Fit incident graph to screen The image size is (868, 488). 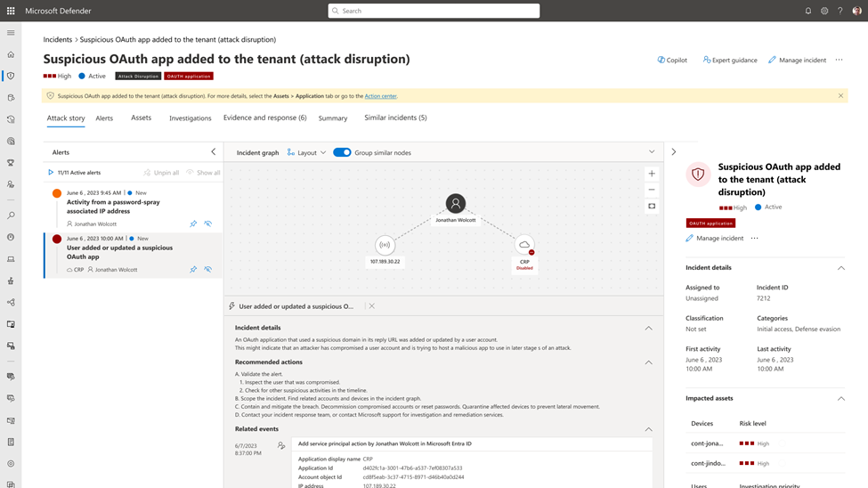coord(652,206)
